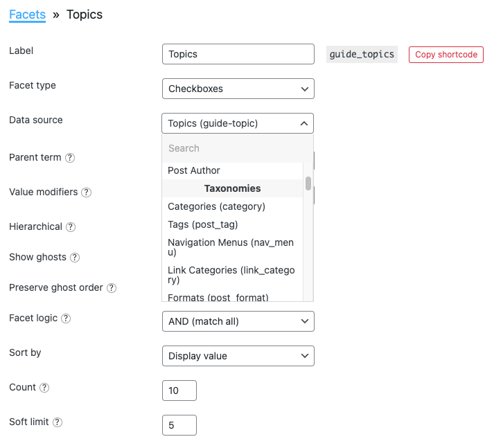Open Parent term help tooltip icon

pos(70,158)
